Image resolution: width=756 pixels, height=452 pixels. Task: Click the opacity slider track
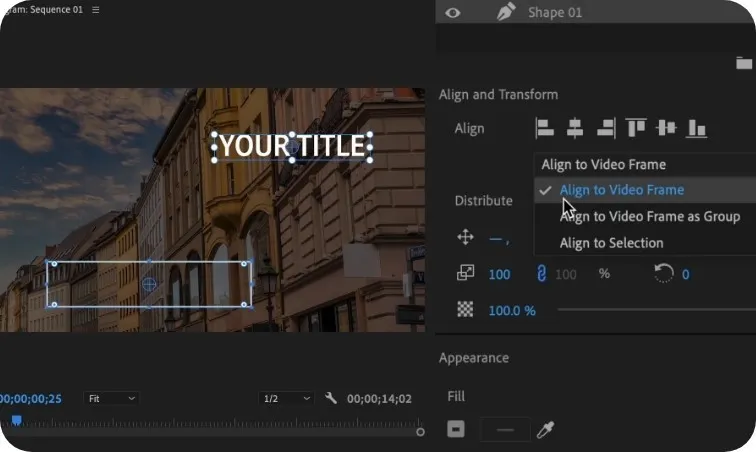click(657, 310)
